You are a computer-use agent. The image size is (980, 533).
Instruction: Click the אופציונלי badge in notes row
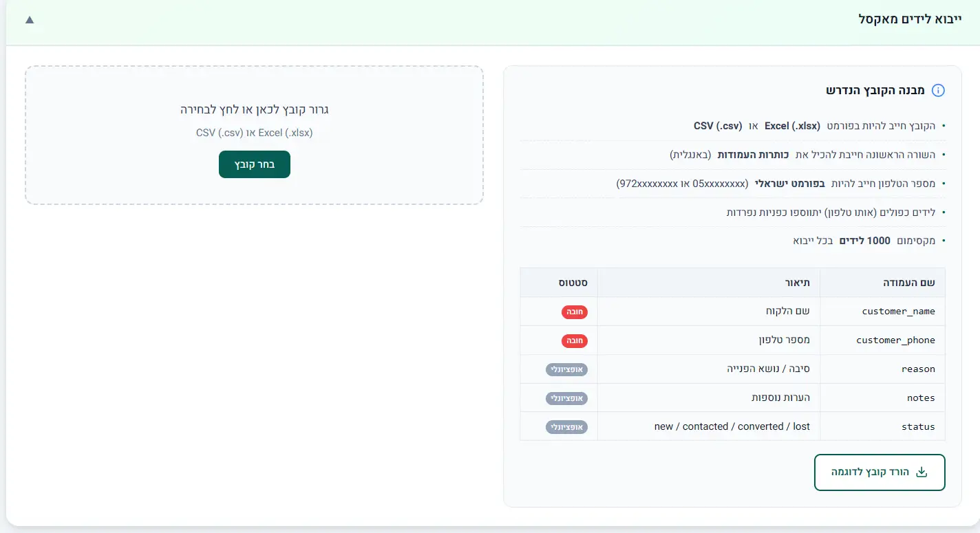(567, 398)
